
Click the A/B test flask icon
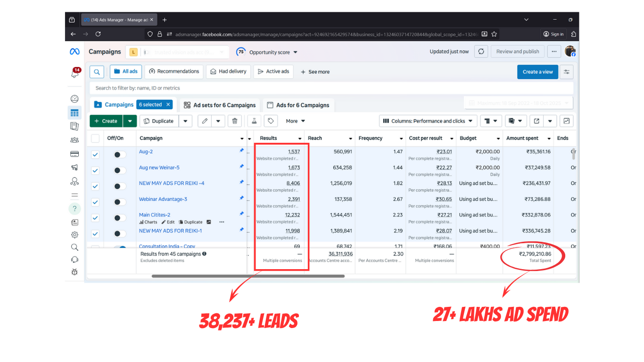coord(253,121)
